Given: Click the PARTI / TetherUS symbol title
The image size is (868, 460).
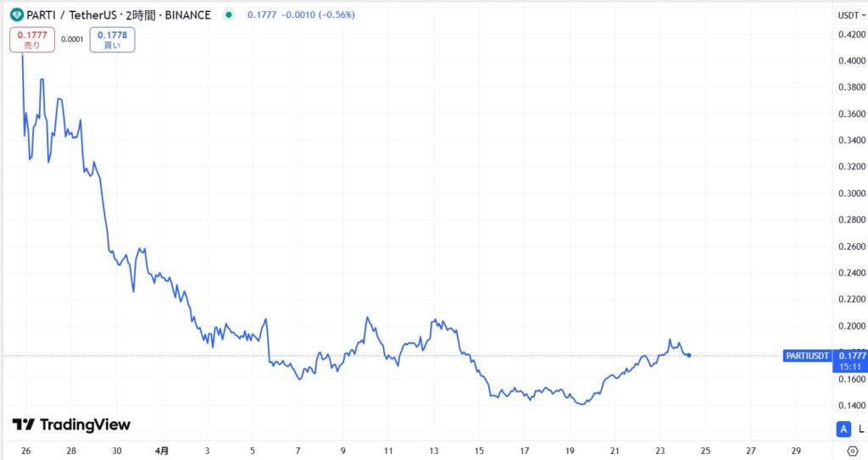Looking at the screenshot, I should tap(71, 15).
